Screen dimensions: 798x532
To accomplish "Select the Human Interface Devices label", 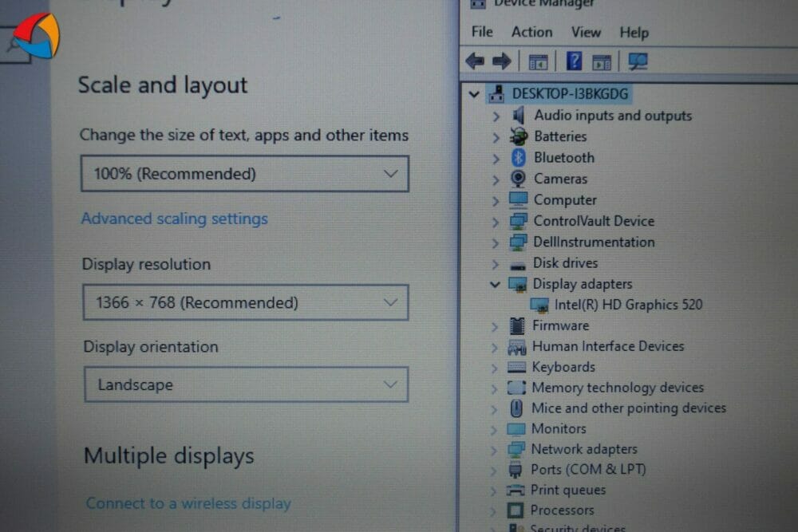I will click(x=607, y=346).
